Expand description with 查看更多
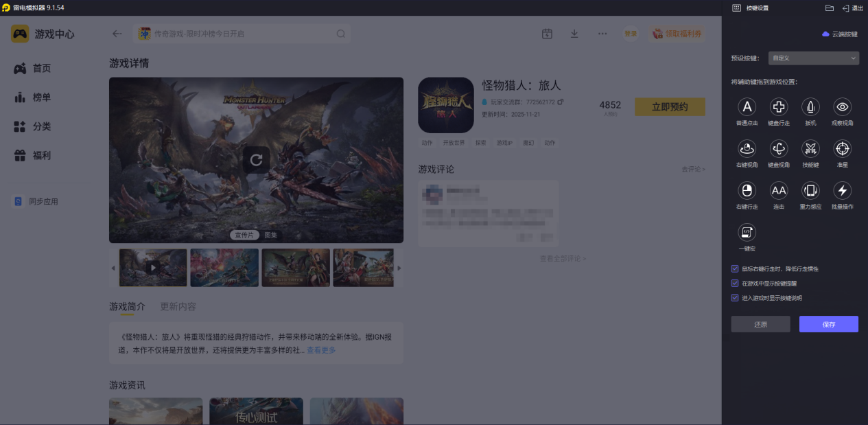868x425 pixels. tap(321, 350)
